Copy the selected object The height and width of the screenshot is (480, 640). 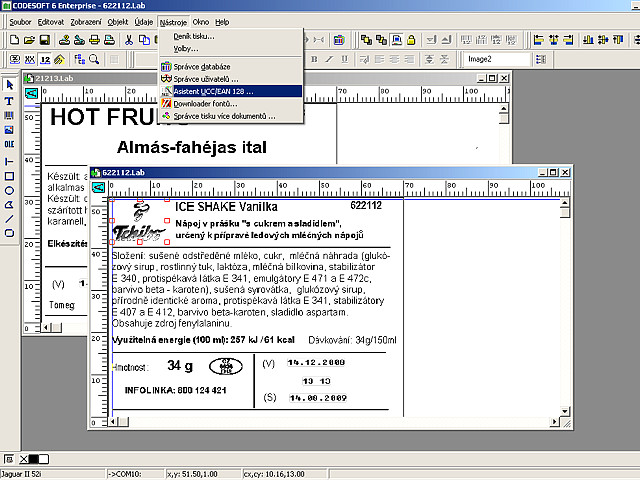coord(144,40)
